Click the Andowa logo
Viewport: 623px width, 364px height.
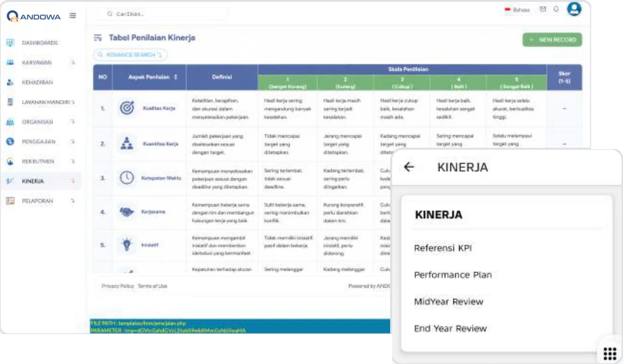34,17
